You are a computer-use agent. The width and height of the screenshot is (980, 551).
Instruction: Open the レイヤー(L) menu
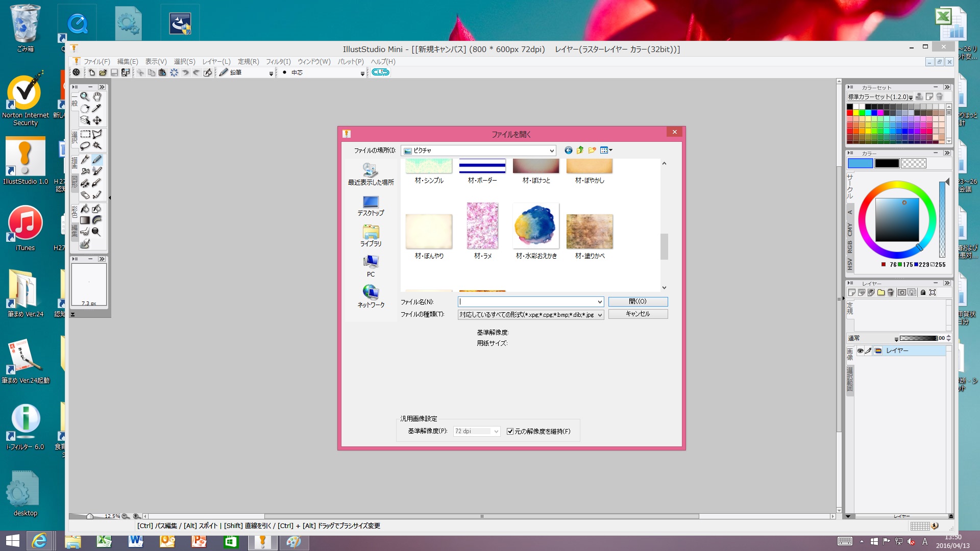[216, 62]
